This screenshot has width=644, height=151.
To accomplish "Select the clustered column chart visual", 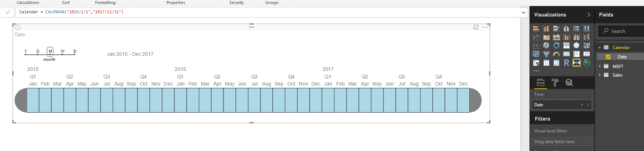I will (x=566, y=28).
